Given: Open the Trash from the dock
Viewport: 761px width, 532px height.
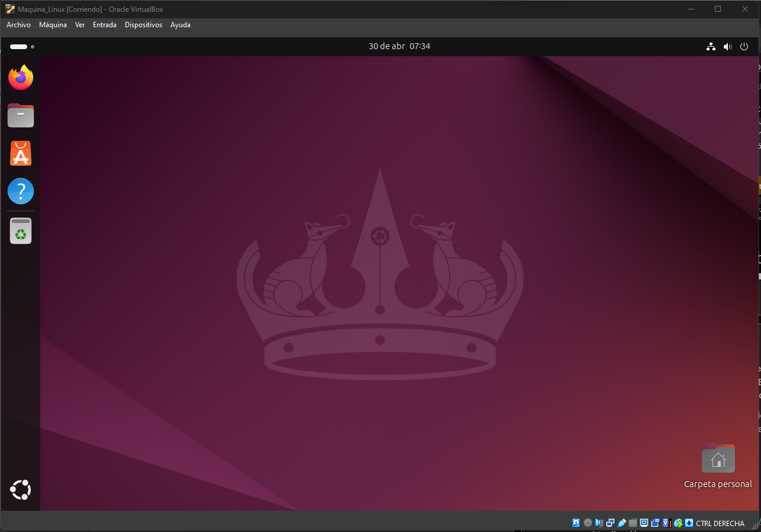Looking at the screenshot, I should click(21, 231).
